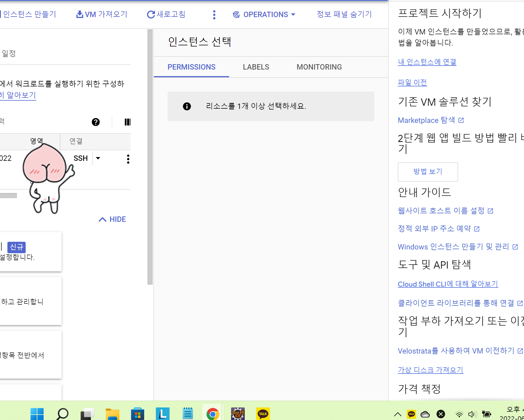Open the Windows Start menu
The width and height of the screenshot is (524, 420).
[37, 414]
